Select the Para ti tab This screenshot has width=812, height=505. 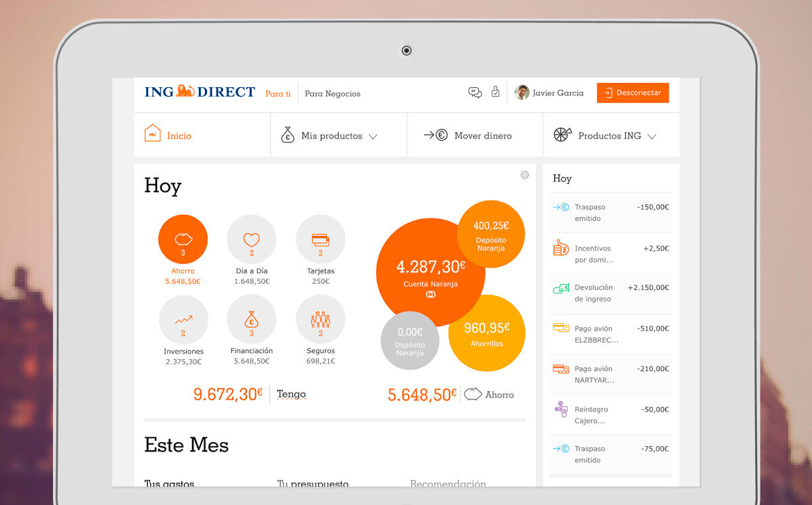[x=278, y=94]
